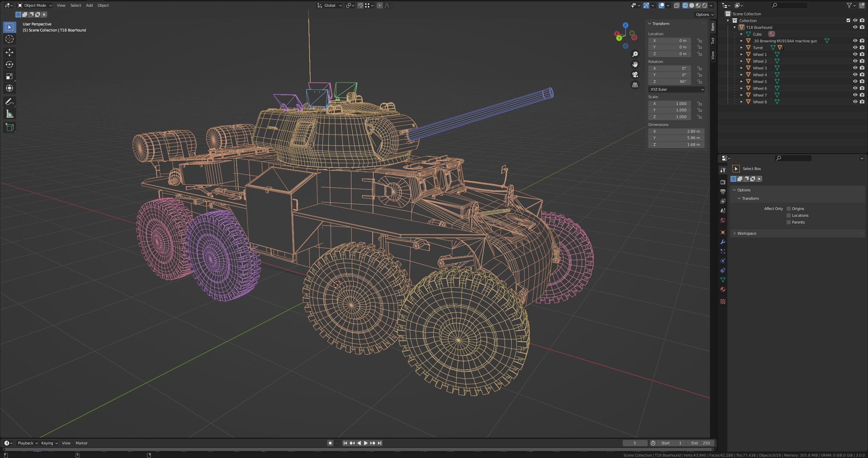
Task: Switch perspective/orthographic with the grid gizmo
Action: [635, 85]
